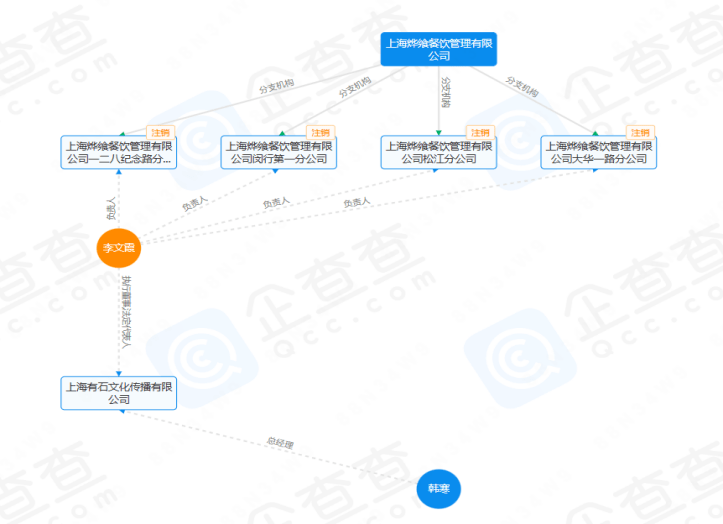
Task: Open the 大华一路分公司 company node
Action: click(599, 152)
